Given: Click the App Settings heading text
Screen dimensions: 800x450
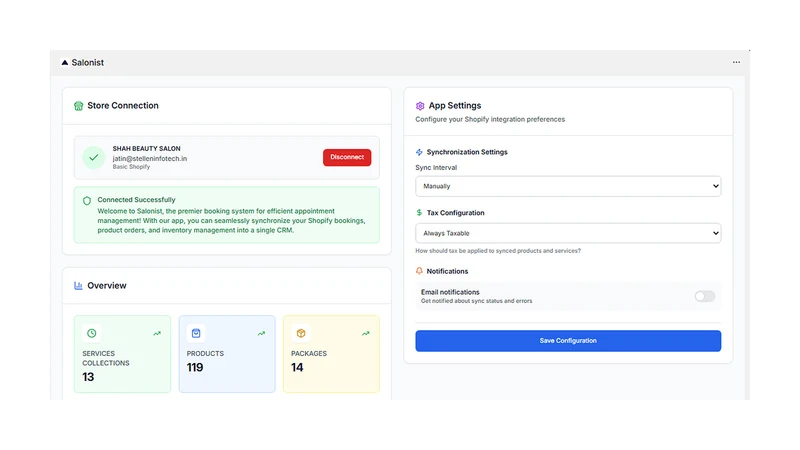Looking at the screenshot, I should point(455,106).
